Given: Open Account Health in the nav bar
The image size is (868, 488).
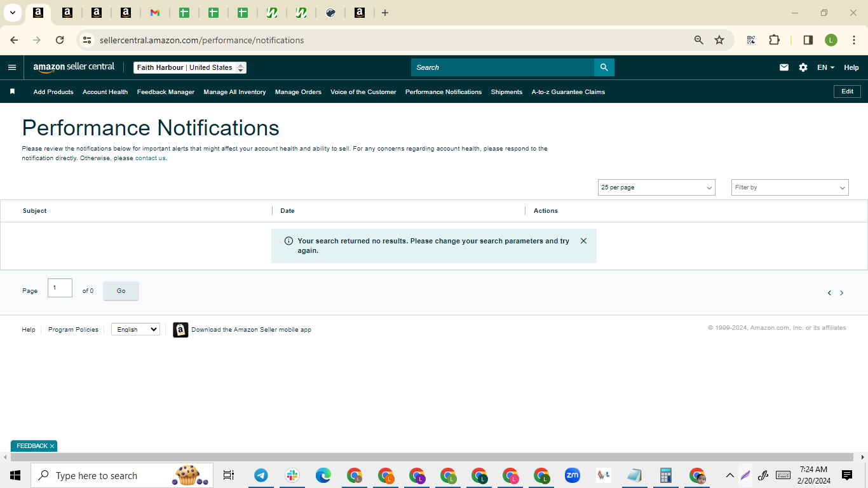Looking at the screenshot, I should coord(105,92).
